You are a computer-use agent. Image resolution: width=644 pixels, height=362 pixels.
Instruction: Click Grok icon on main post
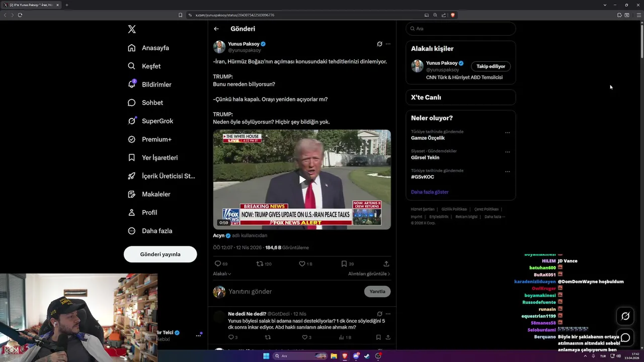pos(379,44)
